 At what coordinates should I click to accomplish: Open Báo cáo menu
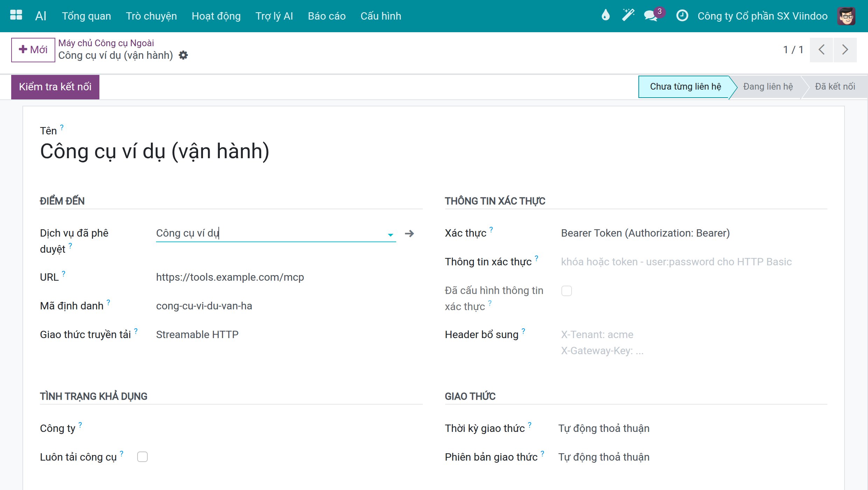click(327, 16)
